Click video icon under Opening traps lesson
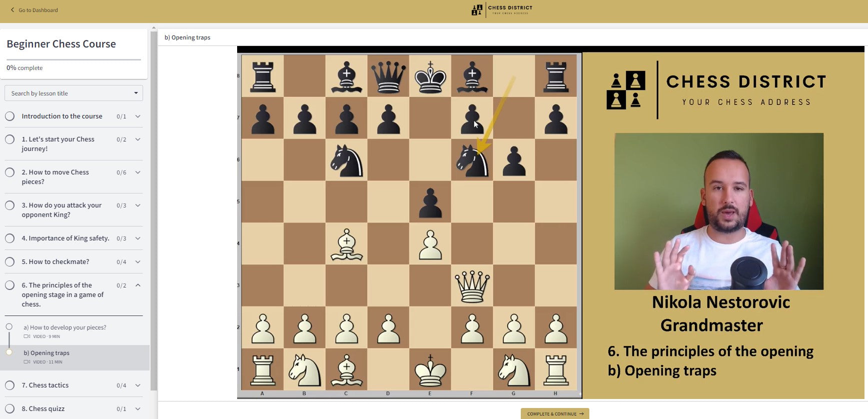 (27, 362)
